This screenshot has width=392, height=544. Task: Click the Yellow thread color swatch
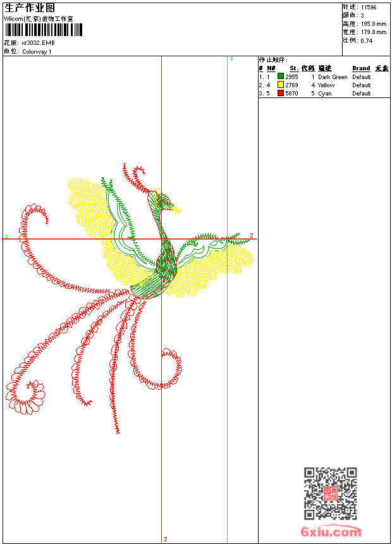281,85
